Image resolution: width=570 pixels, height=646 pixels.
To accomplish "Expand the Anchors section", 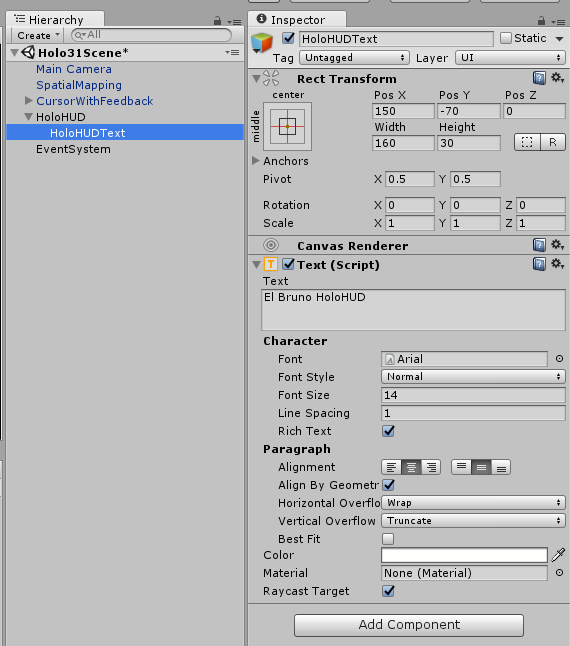I will (x=256, y=161).
